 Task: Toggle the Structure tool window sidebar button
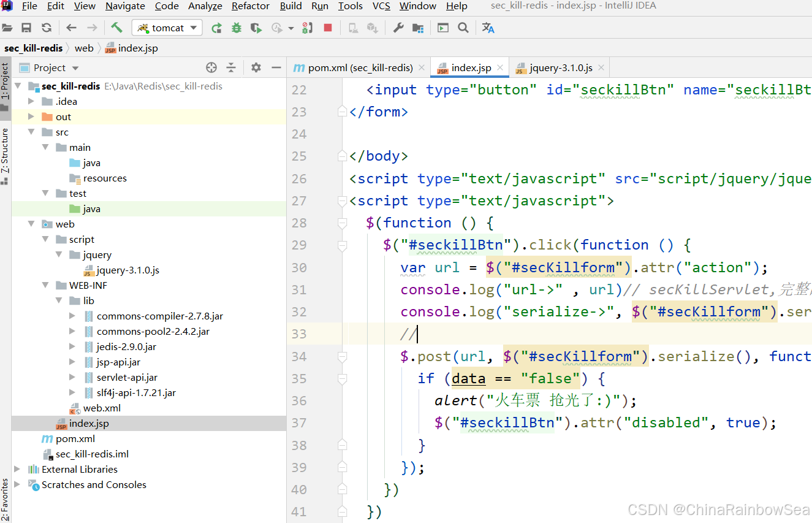pyautogui.click(x=5, y=153)
